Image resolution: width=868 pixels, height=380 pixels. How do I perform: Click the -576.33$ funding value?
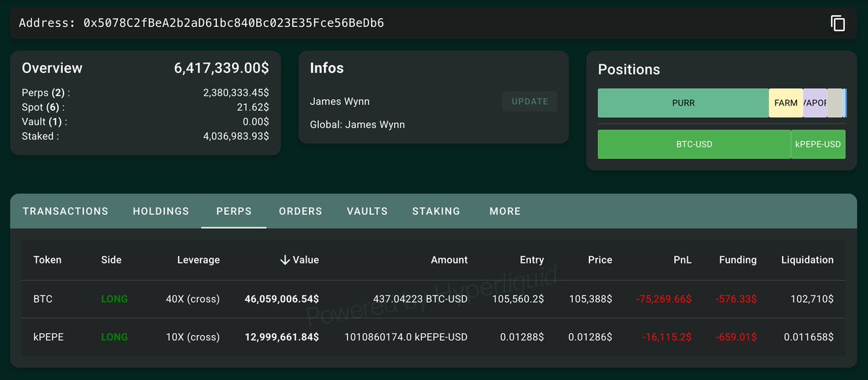click(736, 299)
